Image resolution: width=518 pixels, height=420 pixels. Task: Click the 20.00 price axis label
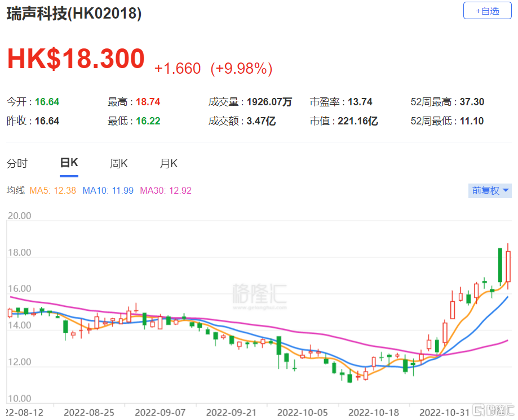(20, 216)
